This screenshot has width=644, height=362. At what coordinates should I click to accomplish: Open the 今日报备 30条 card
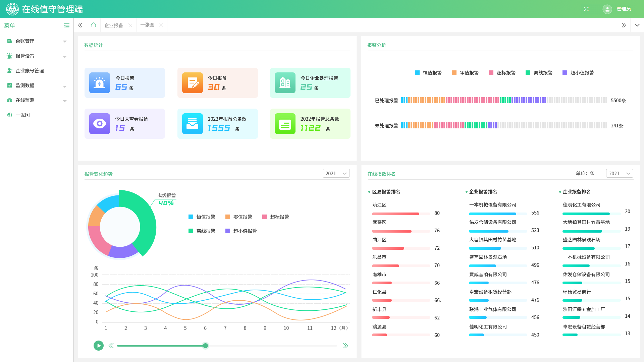(218, 83)
